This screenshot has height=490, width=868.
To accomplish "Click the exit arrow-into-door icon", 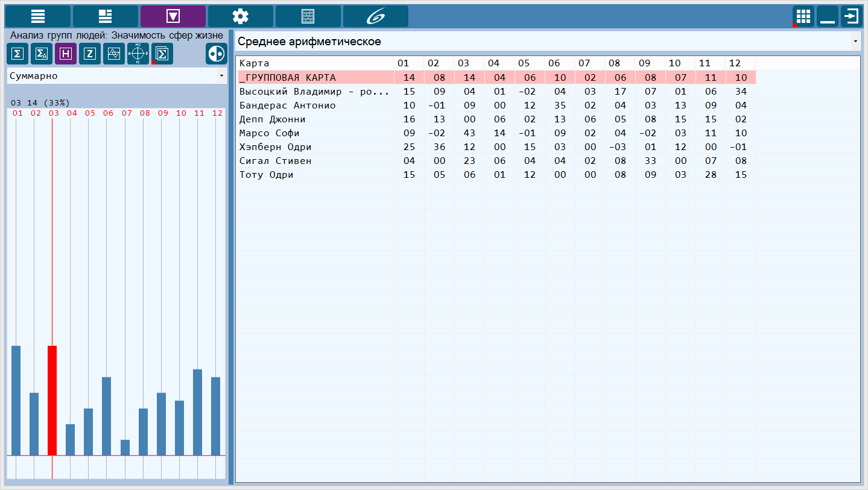I will (852, 16).
